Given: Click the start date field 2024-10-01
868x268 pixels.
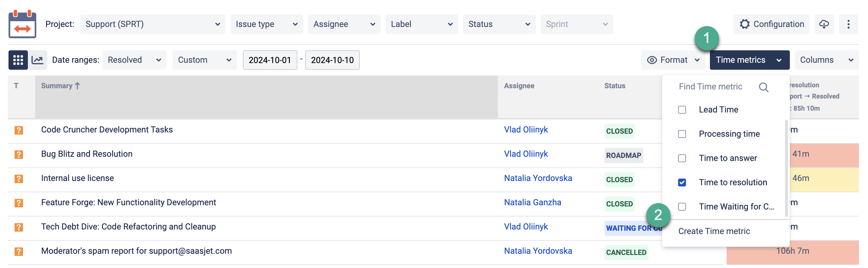Looking at the screenshot, I should point(270,60).
